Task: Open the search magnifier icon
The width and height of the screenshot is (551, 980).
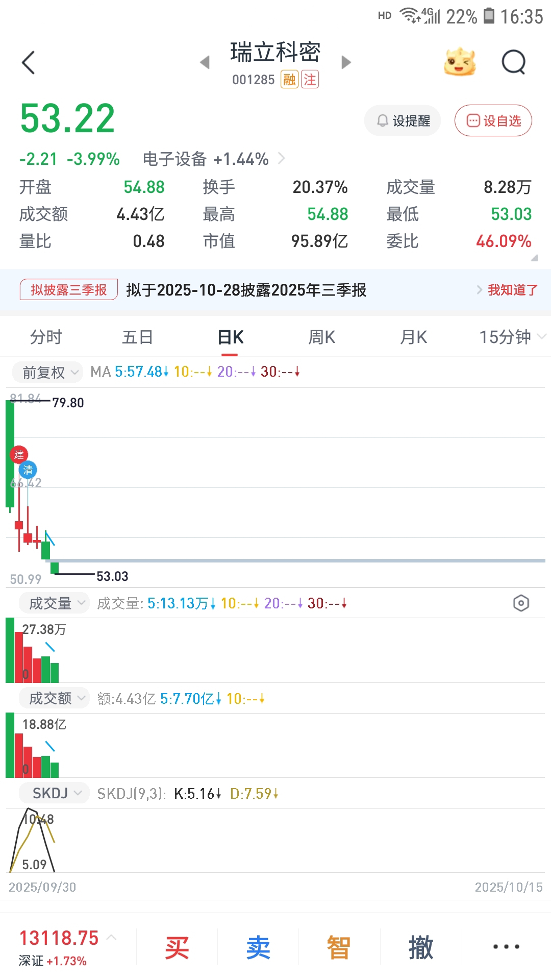Action: coord(513,62)
